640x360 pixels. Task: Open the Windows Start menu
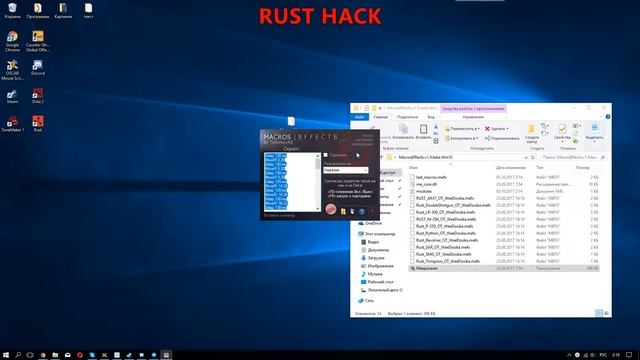[x=6, y=355]
